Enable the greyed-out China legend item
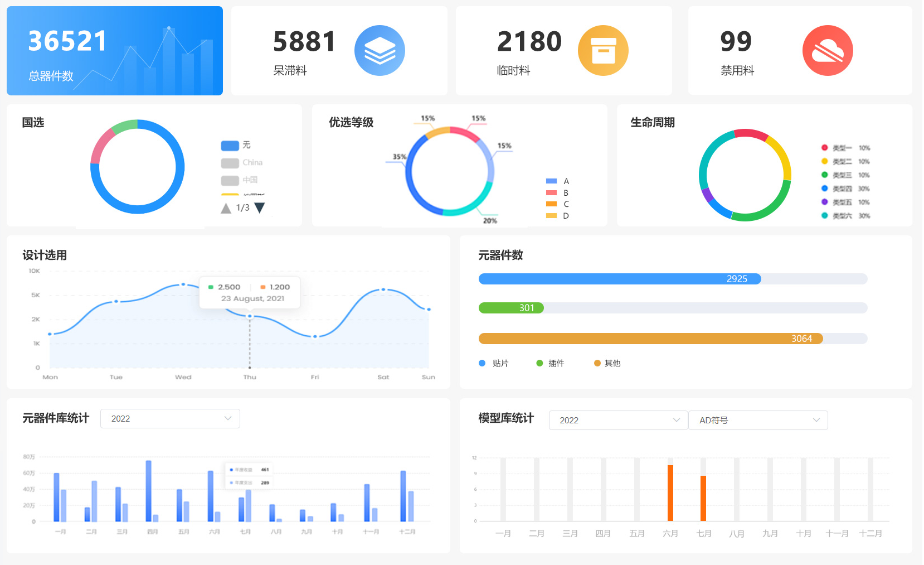The height and width of the screenshot is (565, 924). tap(242, 163)
